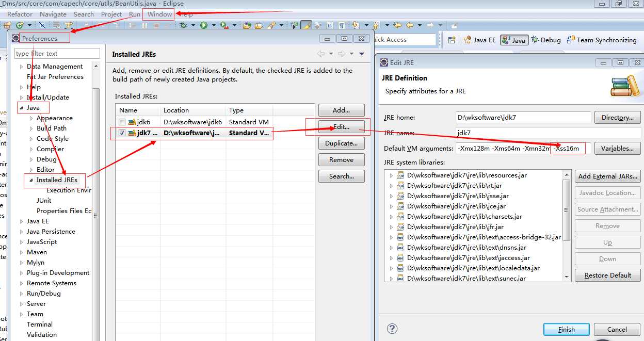644x341 pixels.
Task: Expand the Build Path preferences node
Action: [x=31, y=128]
